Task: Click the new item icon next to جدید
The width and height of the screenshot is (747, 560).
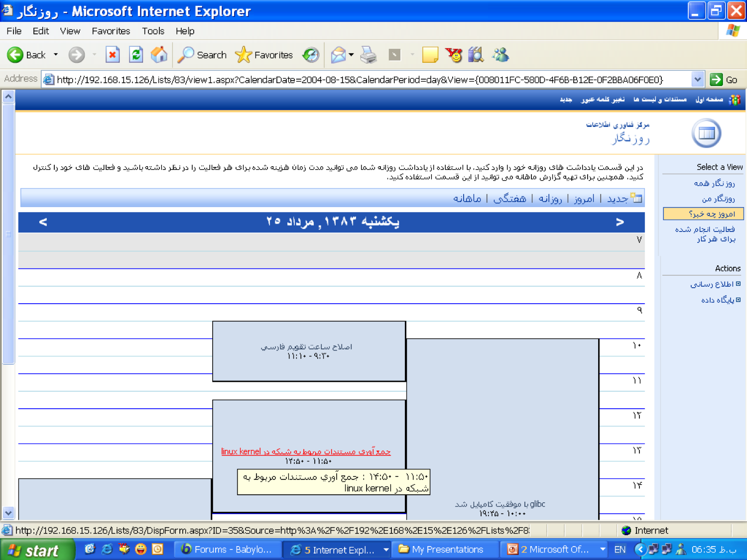Action: [x=636, y=198]
